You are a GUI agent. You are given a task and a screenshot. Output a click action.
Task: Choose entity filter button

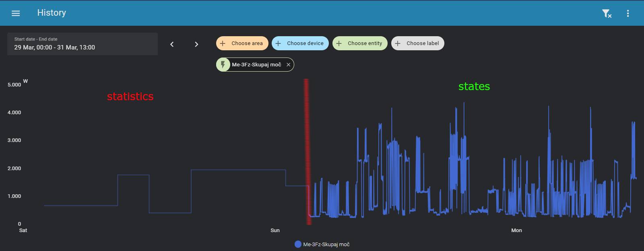point(360,43)
